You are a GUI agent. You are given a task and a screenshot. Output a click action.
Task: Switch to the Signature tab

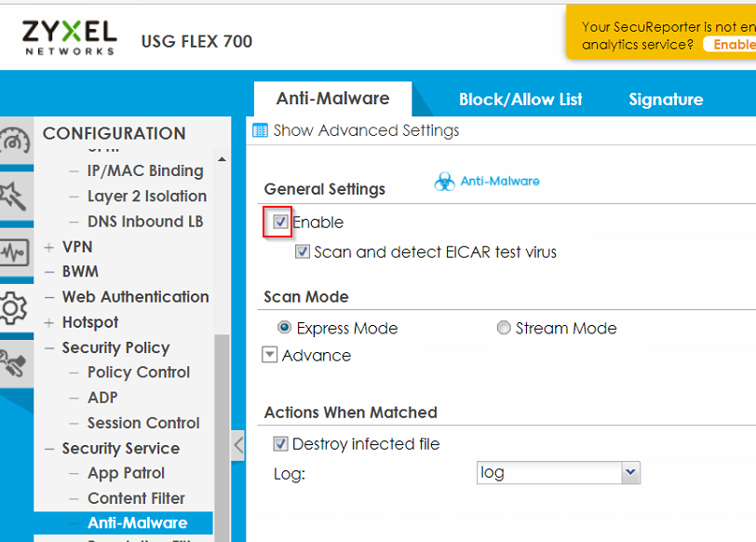tap(666, 100)
